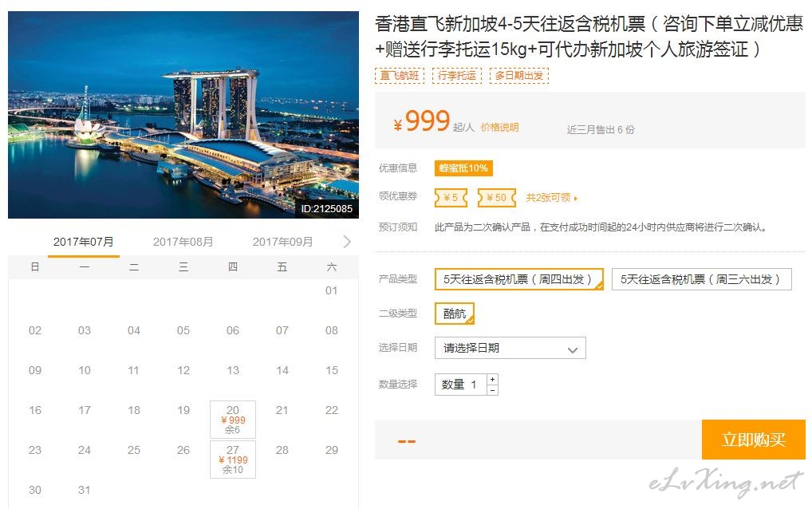Click calendar date 21
The image size is (812, 509).
282,410
